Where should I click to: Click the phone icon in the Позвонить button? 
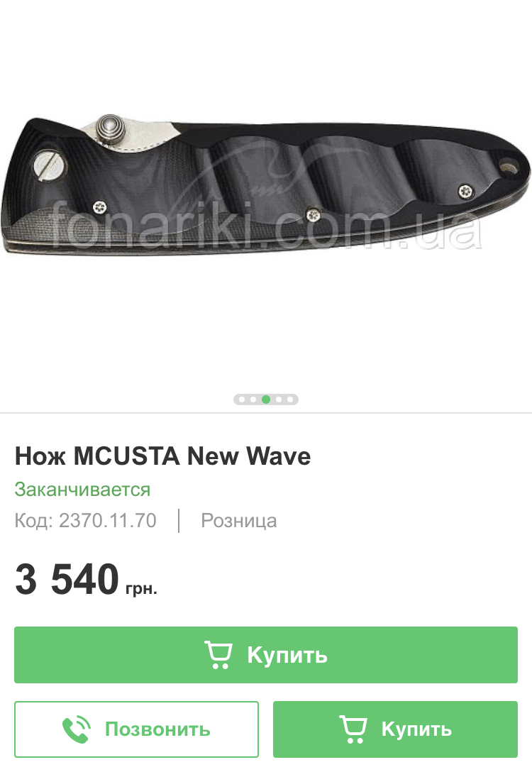point(77,729)
